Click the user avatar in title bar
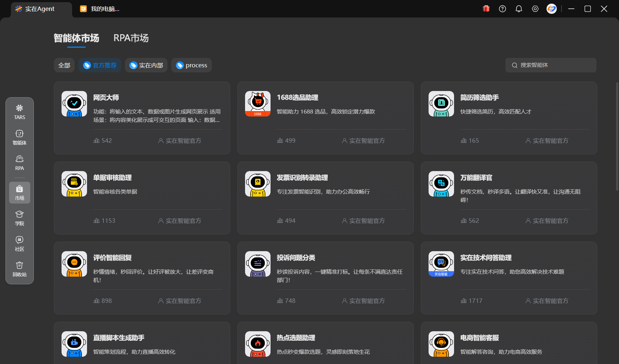The image size is (619, 364). (552, 9)
